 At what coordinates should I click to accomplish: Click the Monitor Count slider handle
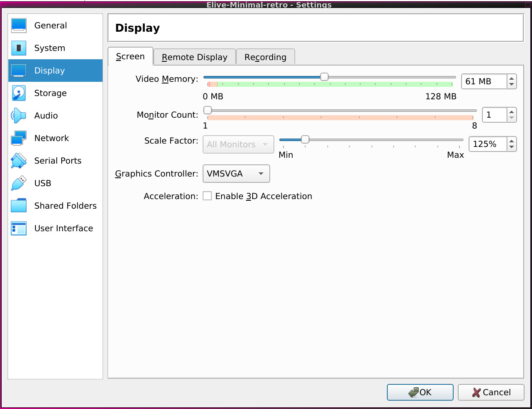pyautogui.click(x=207, y=110)
